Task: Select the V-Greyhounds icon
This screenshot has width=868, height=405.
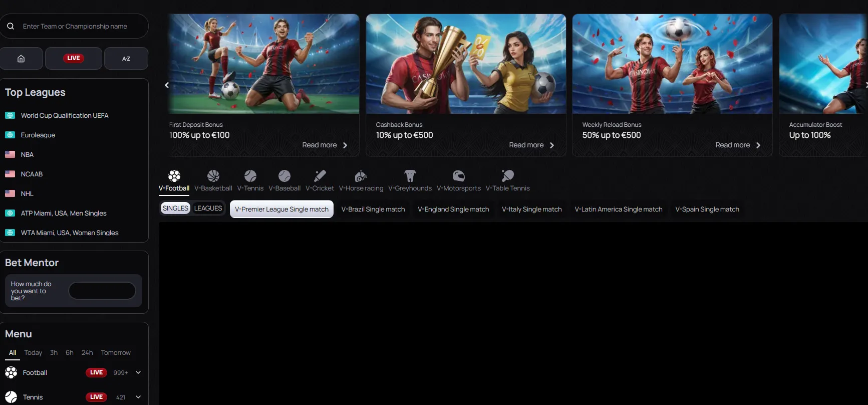Action: pyautogui.click(x=410, y=176)
